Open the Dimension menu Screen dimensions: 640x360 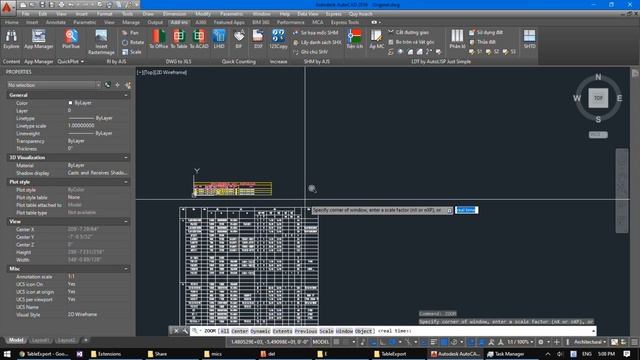(x=174, y=14)
